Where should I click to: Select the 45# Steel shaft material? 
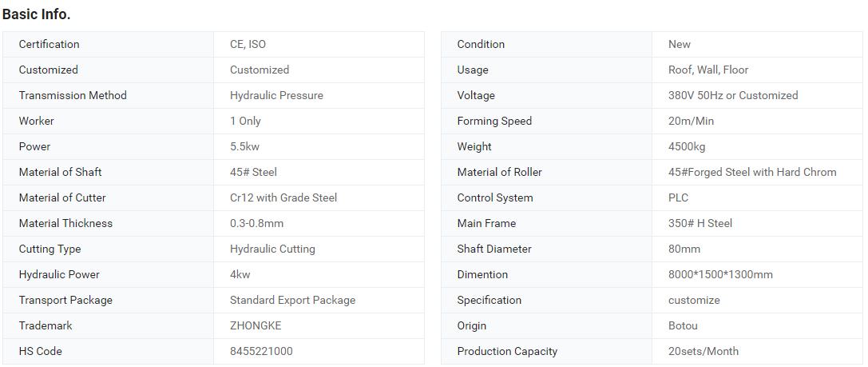[254, 172]
